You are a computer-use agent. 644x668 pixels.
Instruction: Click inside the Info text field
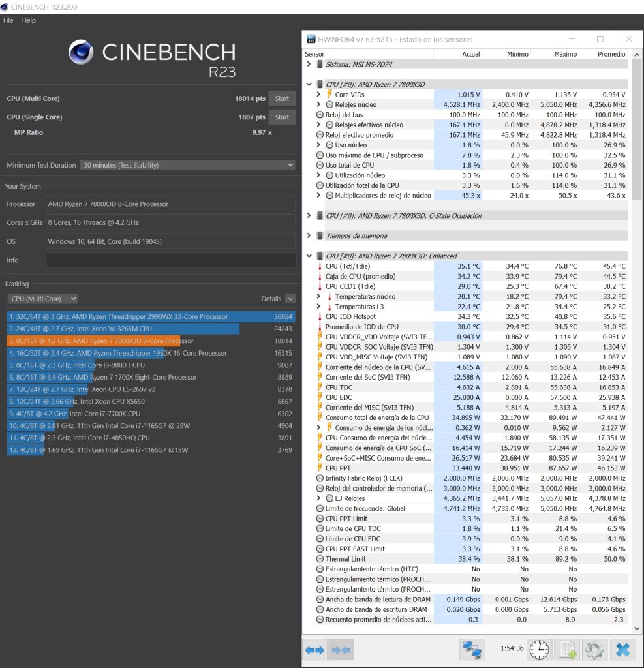[x=171, y=260]
